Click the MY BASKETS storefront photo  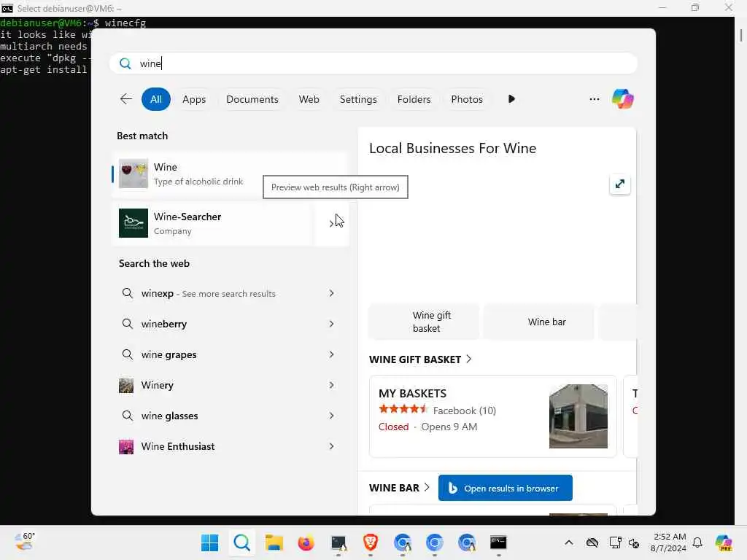578,416
